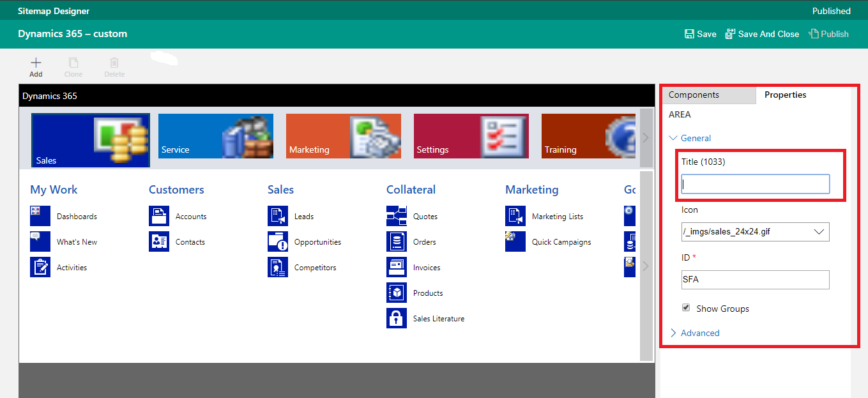The image size is (868, 398).
Task: Click the Quick Campaigns label
Action: (x=561, y=242)
